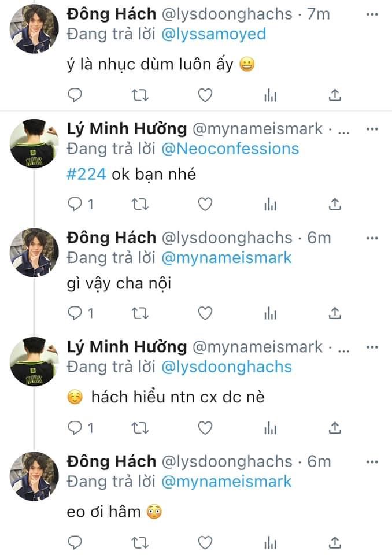View analytics of "gì vậy cha nội" tweet
Viewport: 392px width, 555px height.
point(270,313)
